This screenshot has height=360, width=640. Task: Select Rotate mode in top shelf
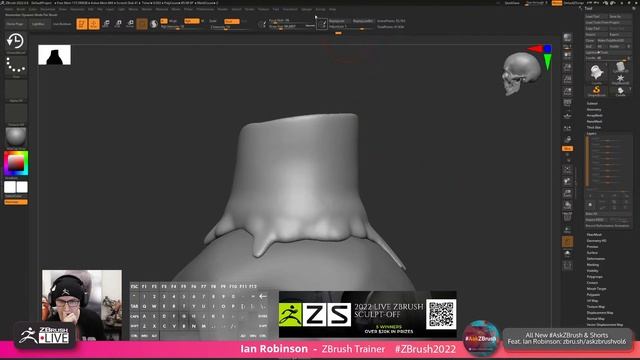pyautogui.click(x=130, y=24)
